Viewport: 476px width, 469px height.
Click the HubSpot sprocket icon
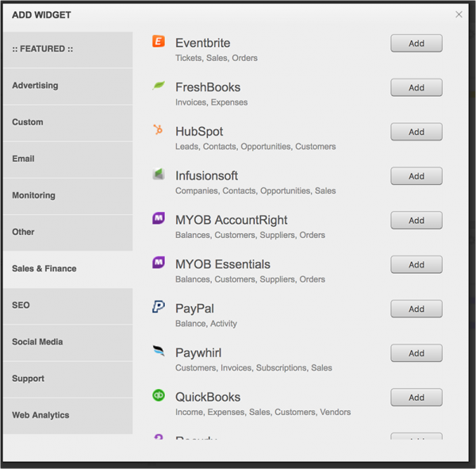pos(159,130)
